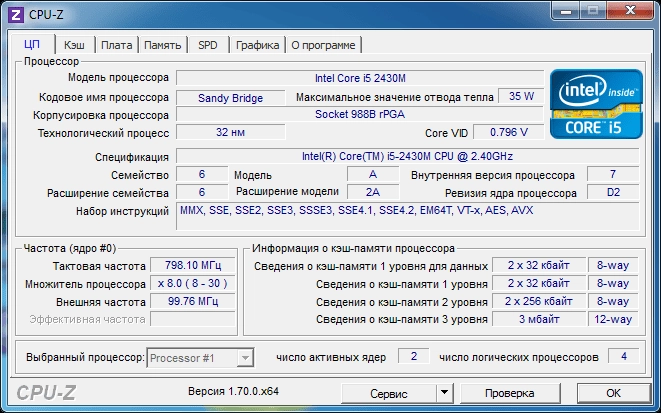The image size is (661, 413).
Task: Click the MMX, SSE instruction set list
Action: (407, 216)
